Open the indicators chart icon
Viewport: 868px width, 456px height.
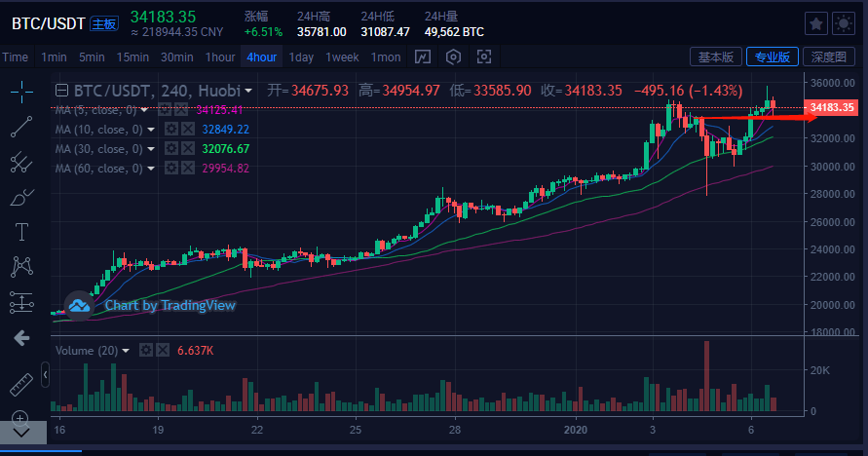(x=423, y=57)
